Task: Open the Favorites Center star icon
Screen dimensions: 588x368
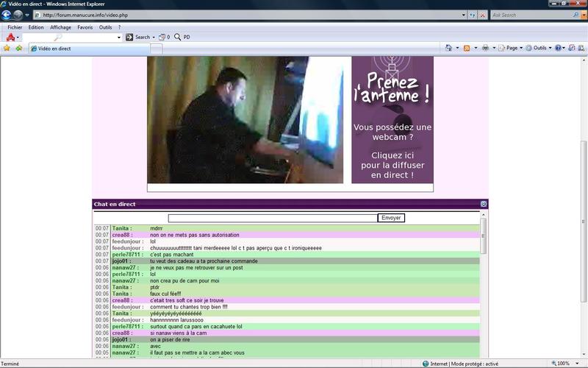Action: [7, 48]
